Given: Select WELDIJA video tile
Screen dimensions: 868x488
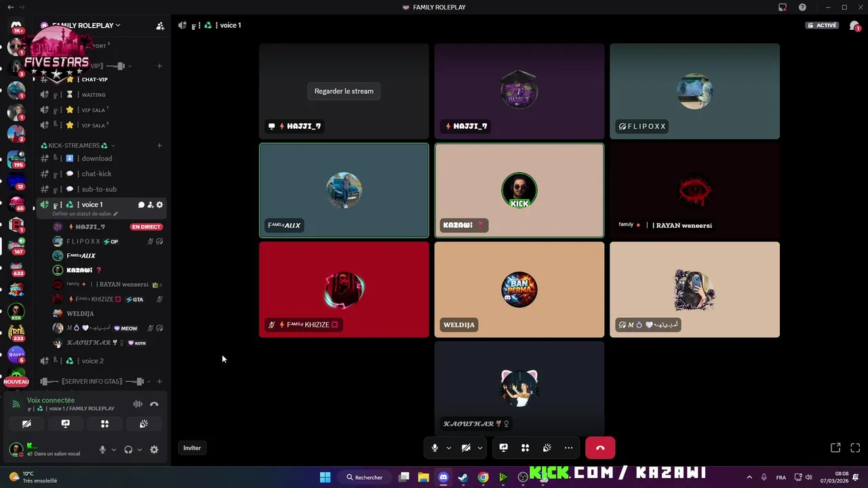Looking at the screenshot, I should pyautogui.click(x=519, y=289).
